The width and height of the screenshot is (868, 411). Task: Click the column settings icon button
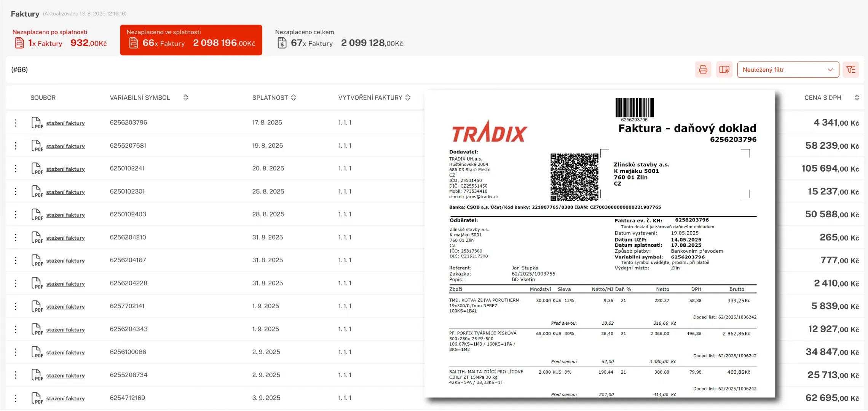coord(724,70)
